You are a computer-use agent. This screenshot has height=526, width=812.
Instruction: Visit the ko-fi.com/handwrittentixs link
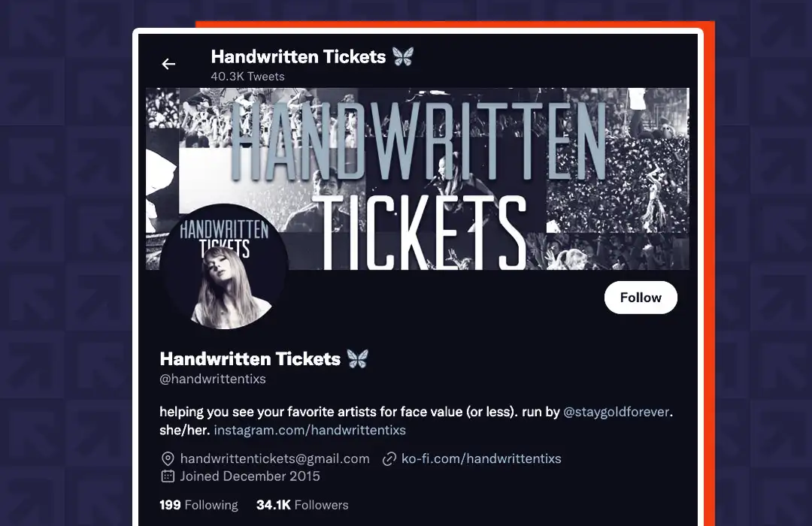[481, 458]
